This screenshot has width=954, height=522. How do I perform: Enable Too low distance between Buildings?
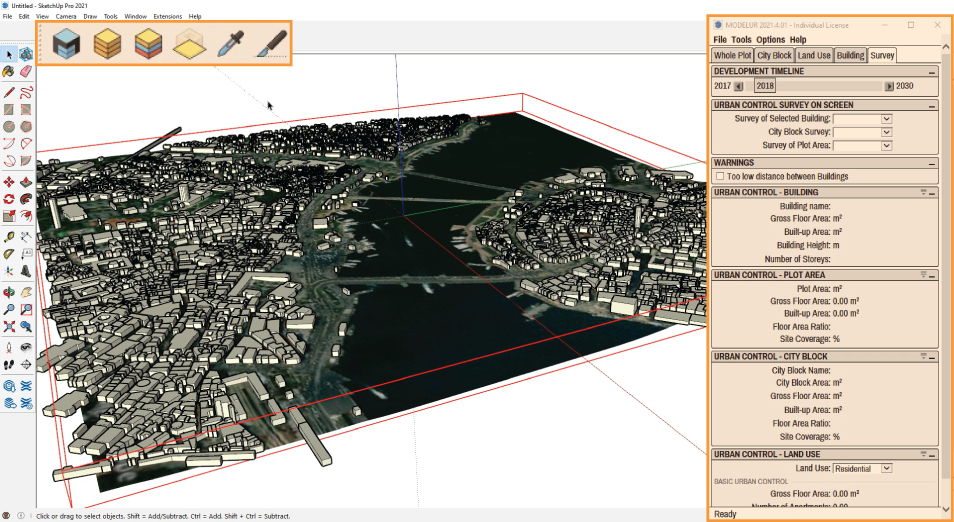coord(720,176)
